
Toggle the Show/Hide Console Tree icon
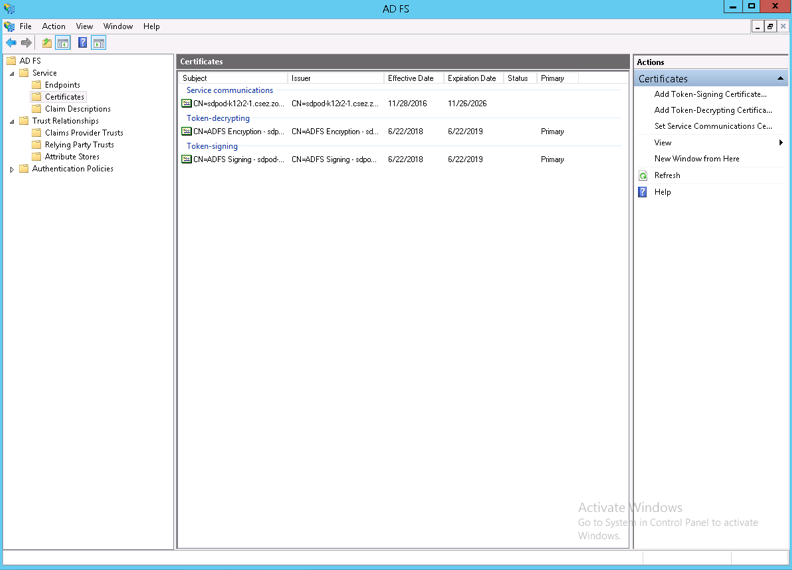(x=63, y=43)
